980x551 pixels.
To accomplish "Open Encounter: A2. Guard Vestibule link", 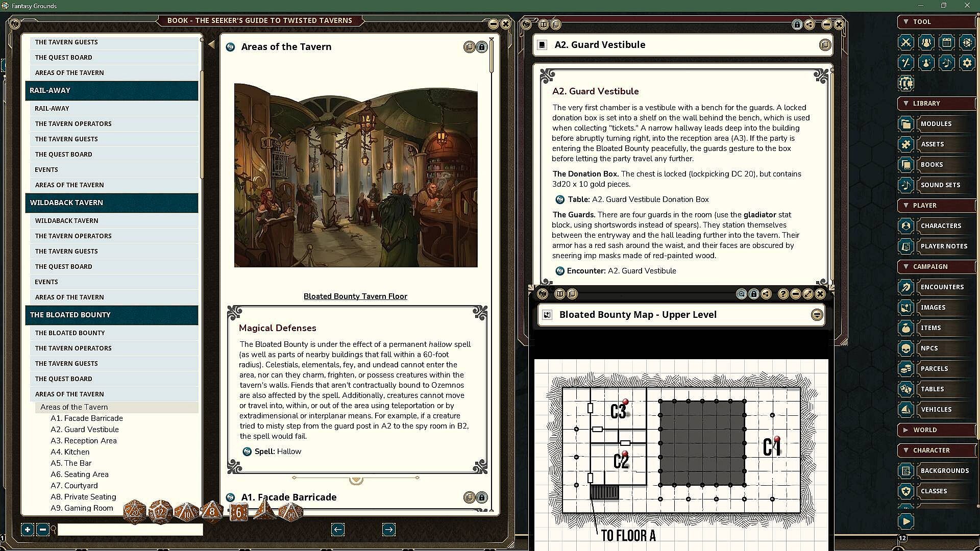I will (560, 271).
